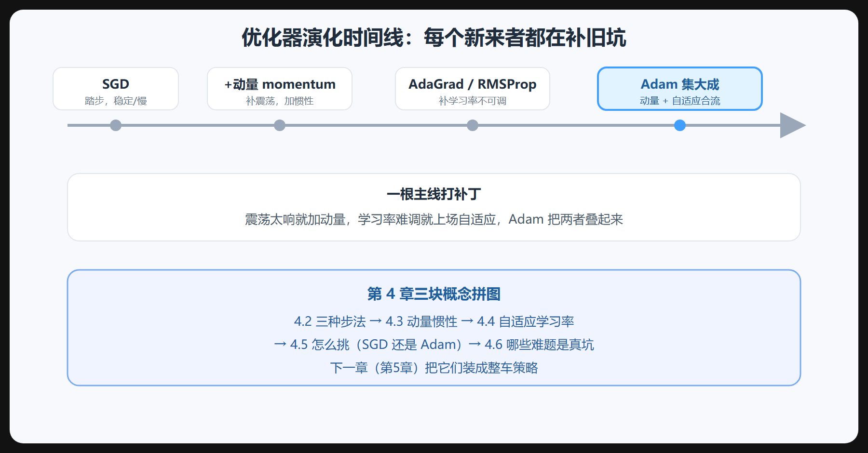Viewport: 868px width, 453px height.
Task: Click the blue timeline dot under Adam
Action: 680,125
